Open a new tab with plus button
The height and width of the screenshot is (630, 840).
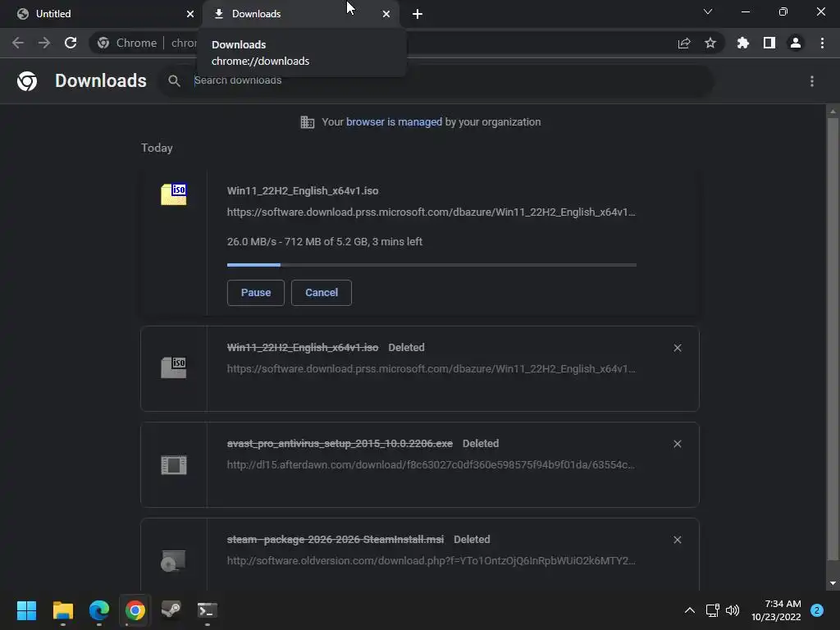pyautogui.click(x=418, y=14)
